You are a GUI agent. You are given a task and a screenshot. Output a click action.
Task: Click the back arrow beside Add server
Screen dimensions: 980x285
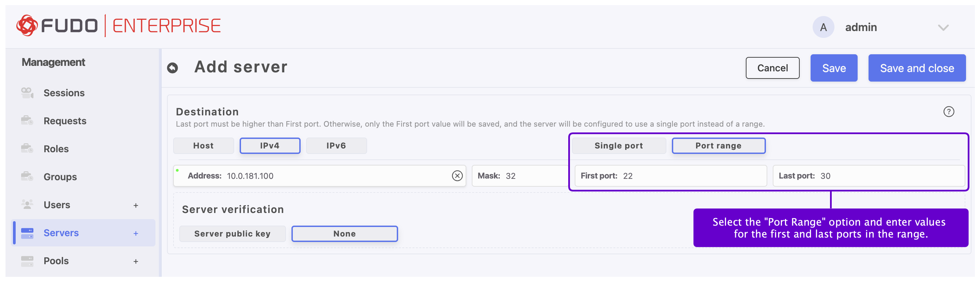point(172,68)
